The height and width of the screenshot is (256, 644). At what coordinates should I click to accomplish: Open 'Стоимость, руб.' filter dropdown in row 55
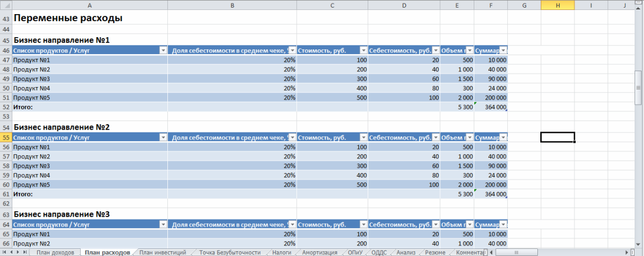(364, 138)
